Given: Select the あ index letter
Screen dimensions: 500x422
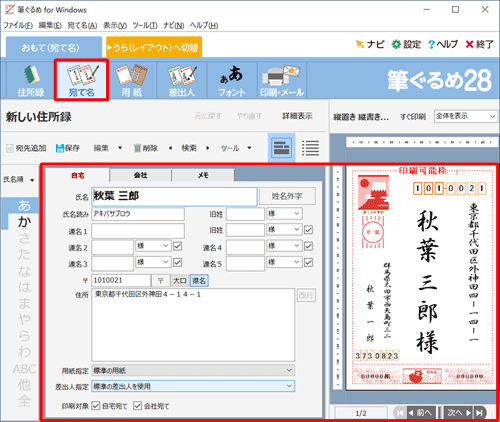Looking at the screenshot, I should (x=24, y=205).
